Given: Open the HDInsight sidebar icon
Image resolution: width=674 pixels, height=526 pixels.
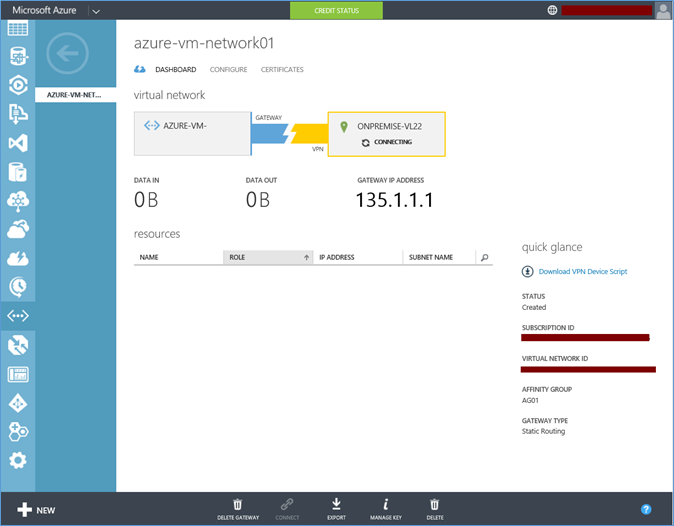Looking at the screenshot, I should pos(18,172).
